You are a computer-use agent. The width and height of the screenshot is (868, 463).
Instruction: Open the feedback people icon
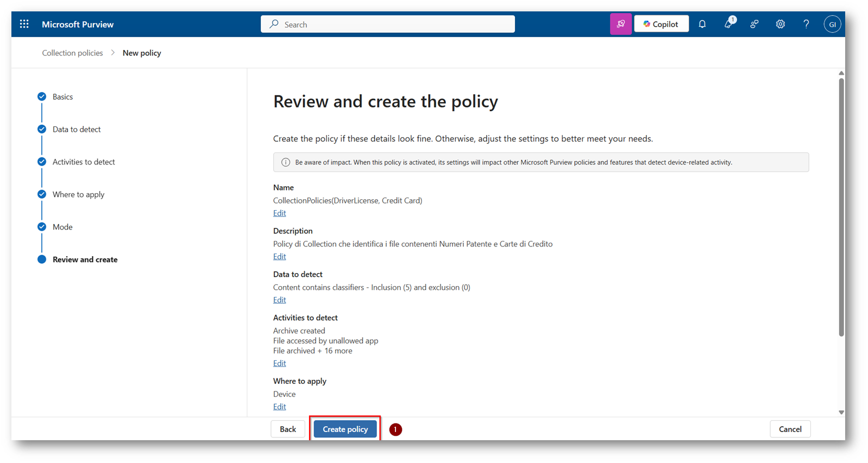click(x=754, y=24)
